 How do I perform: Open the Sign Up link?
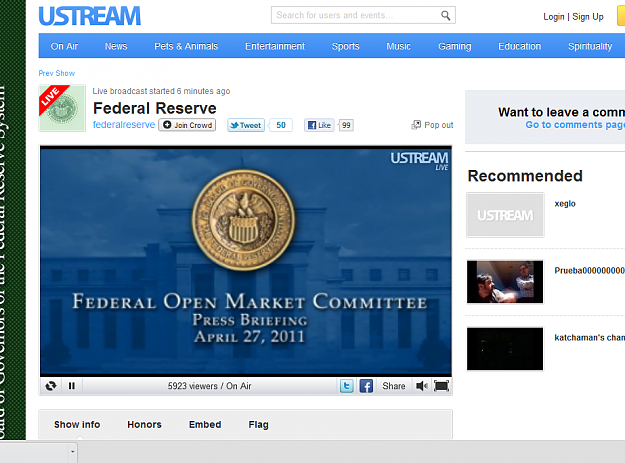(588, 17)
